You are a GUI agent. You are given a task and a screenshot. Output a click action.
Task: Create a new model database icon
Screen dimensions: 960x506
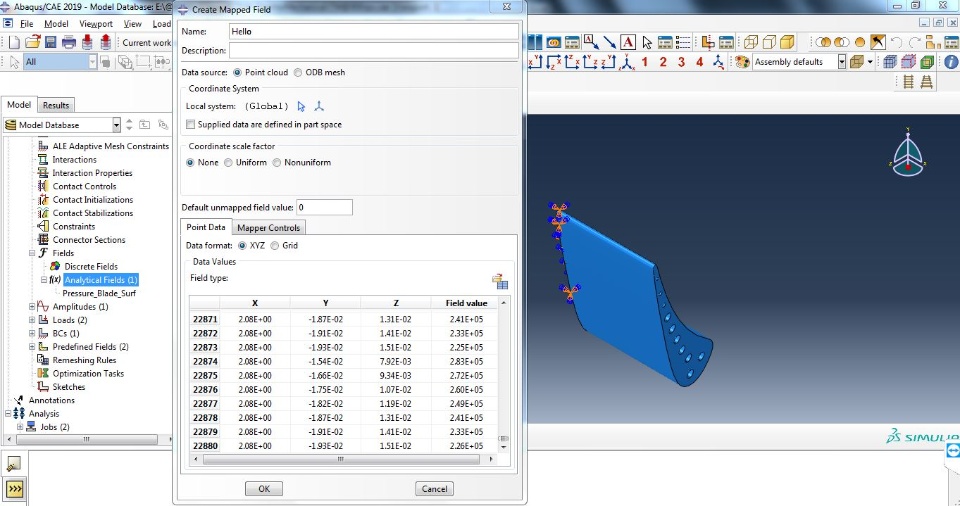tap(14, 42)
